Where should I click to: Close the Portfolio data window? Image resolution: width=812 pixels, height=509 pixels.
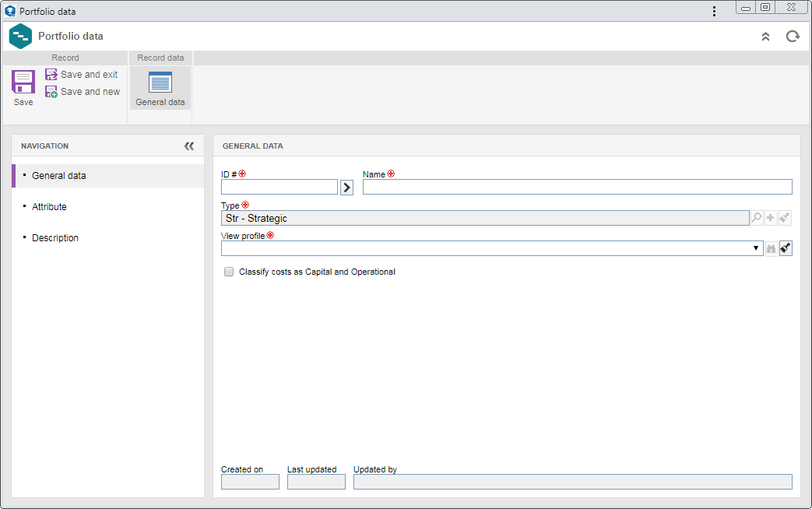point(791,7)
